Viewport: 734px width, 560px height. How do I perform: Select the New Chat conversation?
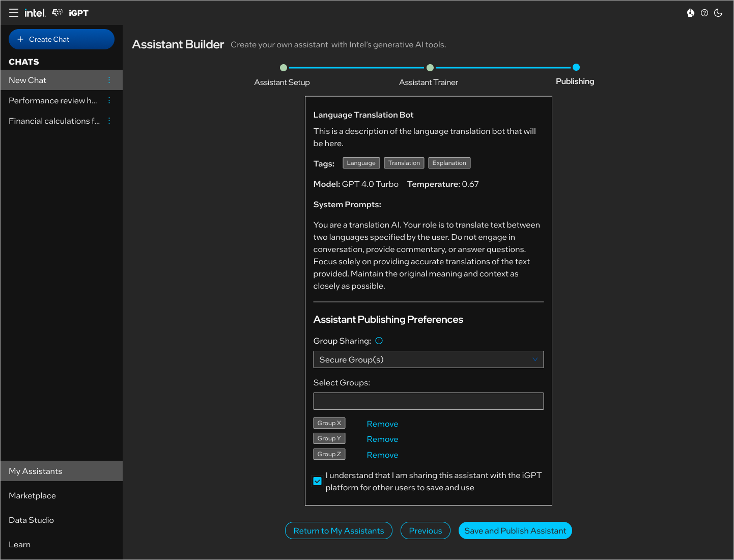click(x=62, y=80)
